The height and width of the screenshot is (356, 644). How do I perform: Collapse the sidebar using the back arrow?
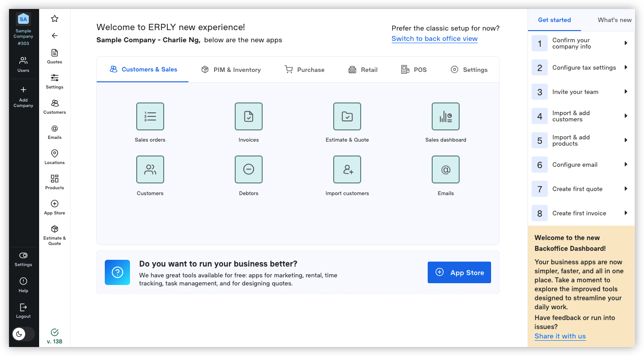click(x=54, y=36)
